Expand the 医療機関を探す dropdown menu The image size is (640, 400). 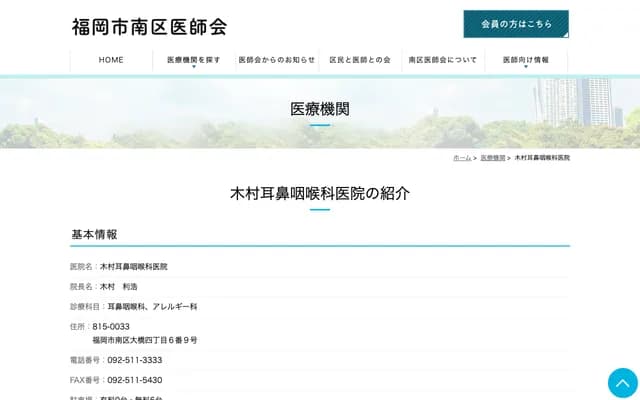(194, 60)
